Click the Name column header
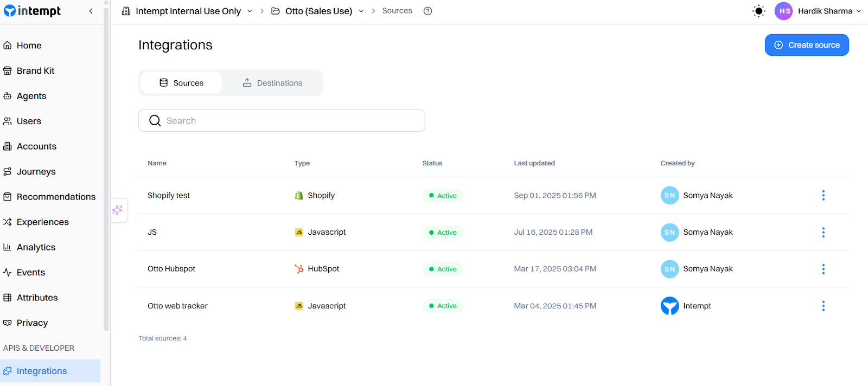868x386 pixels. [157, 163]
